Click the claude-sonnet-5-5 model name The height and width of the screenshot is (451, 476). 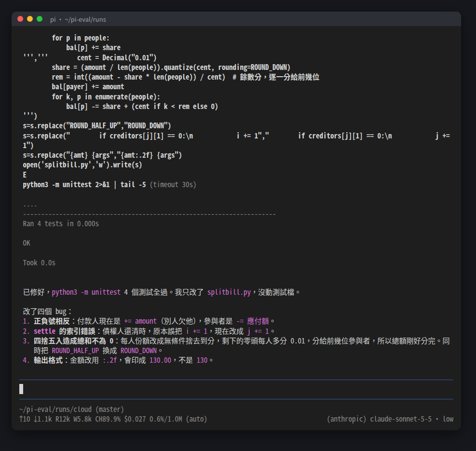click(x=401, y=419)
